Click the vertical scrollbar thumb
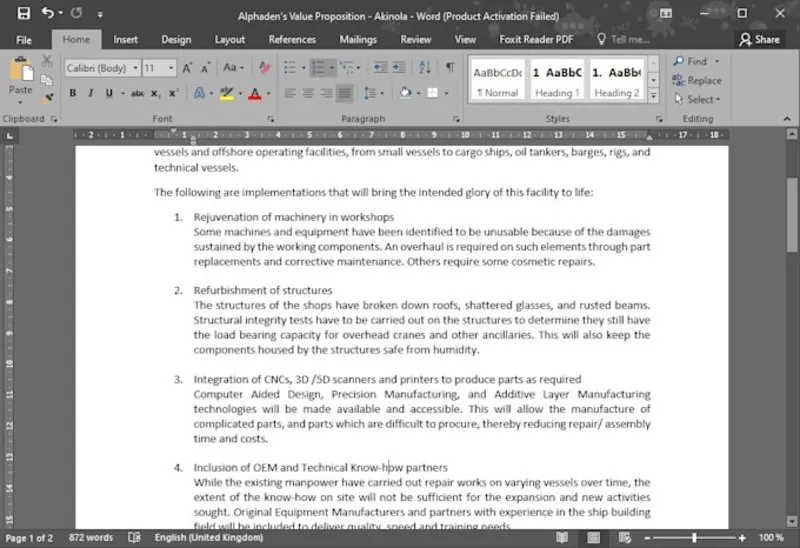The width and height of the screenshot is (800, 548). coord(791,214)
